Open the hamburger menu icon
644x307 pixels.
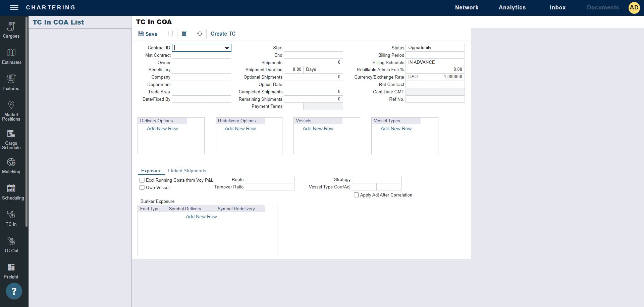pos(14,7)
